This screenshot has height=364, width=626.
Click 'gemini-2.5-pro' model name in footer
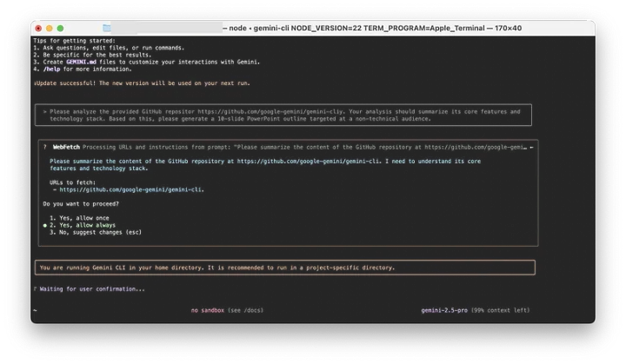[x=444, y=310]
